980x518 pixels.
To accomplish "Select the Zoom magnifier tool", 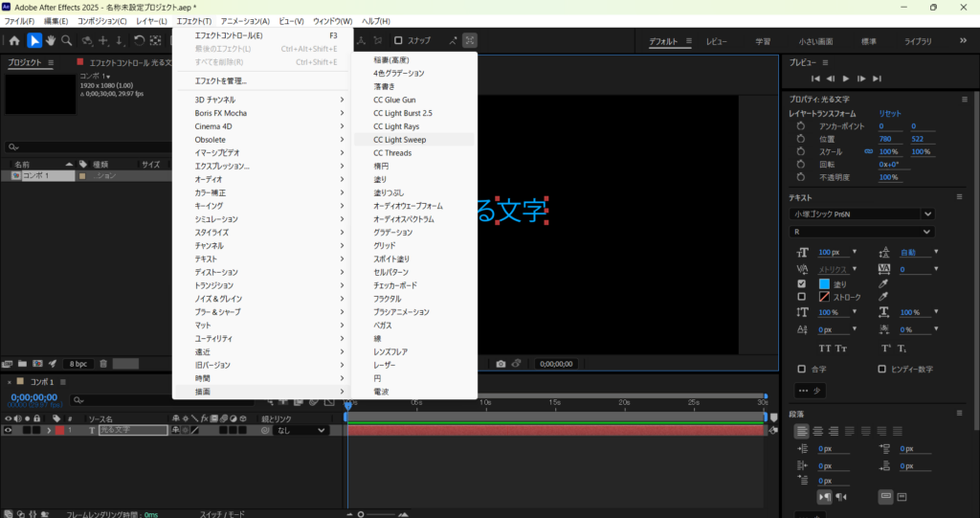I will [x=66, y=40].
